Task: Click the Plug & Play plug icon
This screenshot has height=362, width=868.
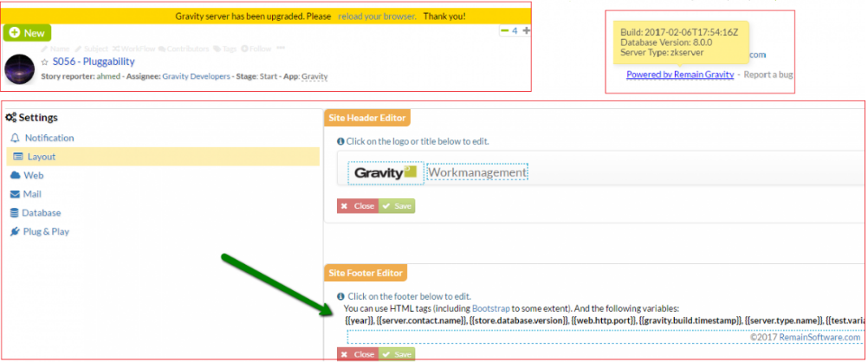Action: point(15,231)
